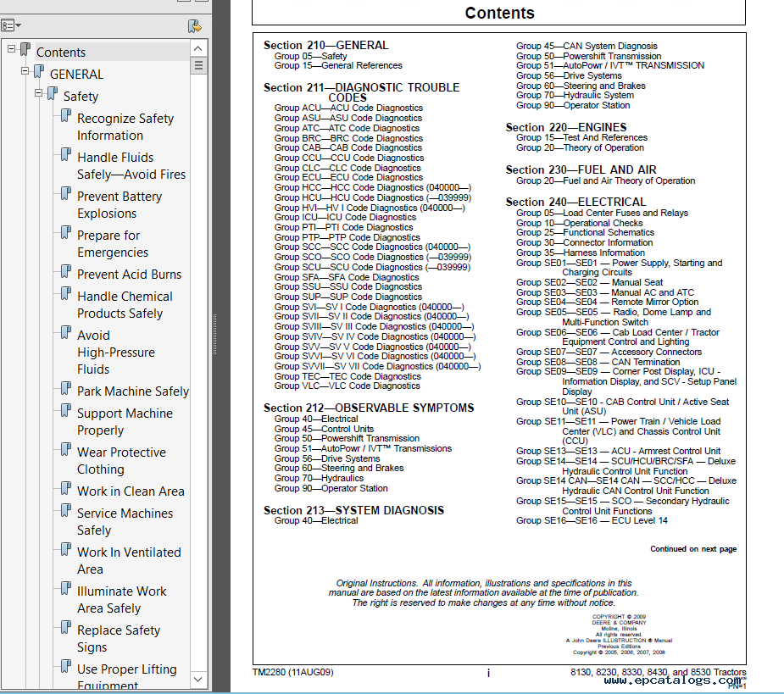
Task: Click the Work in Clean Area bookmark icon
Action: 66,488
